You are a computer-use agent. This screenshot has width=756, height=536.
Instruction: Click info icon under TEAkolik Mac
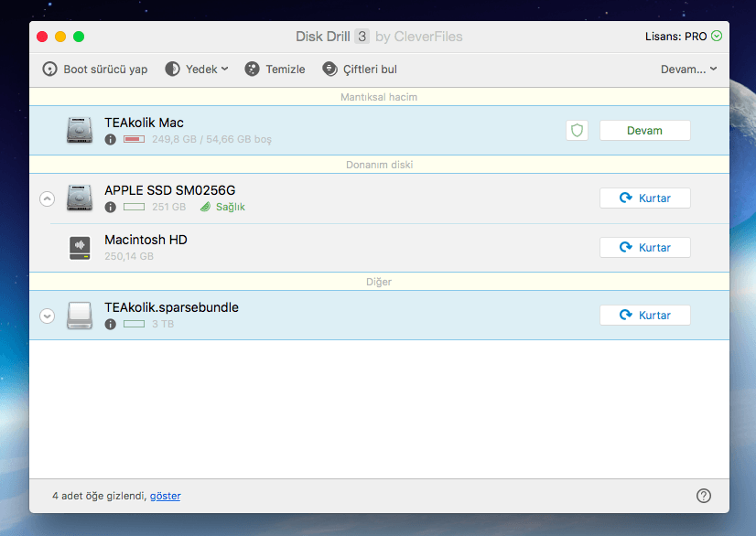tap(111, 139)
